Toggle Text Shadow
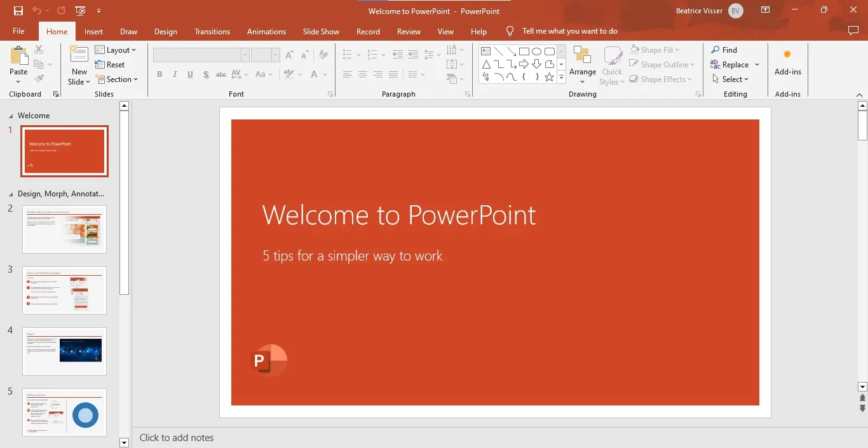Image resolution: width=868 pixels, height=448 pixels. coord(206,74)
